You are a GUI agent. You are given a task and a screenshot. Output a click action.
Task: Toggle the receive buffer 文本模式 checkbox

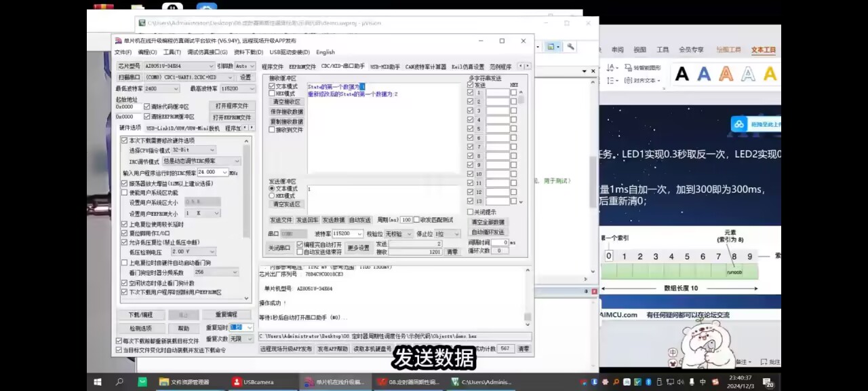[272, 86]
